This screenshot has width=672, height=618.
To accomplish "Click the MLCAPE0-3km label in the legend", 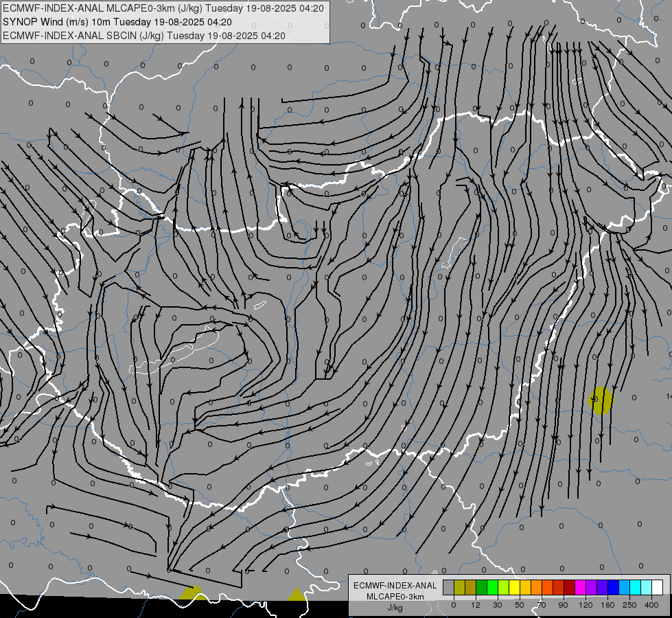I will [395, 597].
